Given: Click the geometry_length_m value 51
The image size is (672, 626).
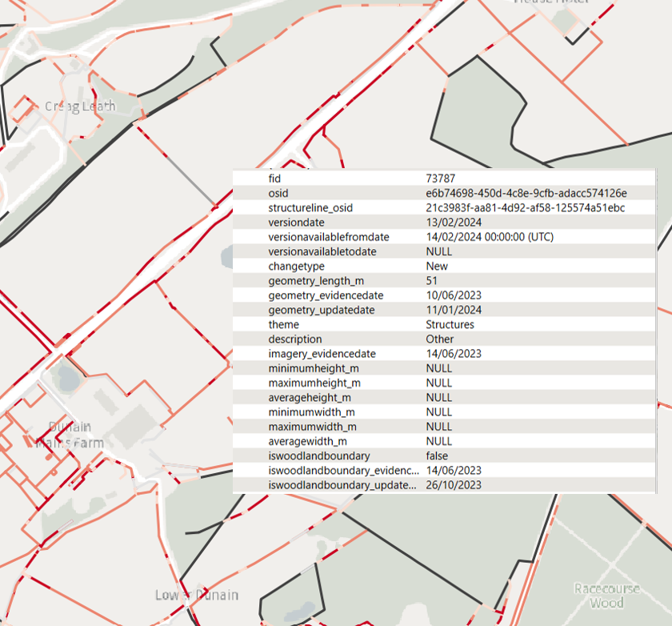Looking at the screenshot, I should coord(433,280).
